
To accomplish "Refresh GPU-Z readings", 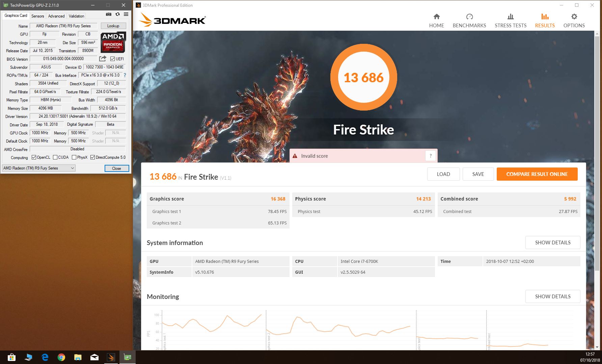I will pyautogui.click(x=117, y=14).
